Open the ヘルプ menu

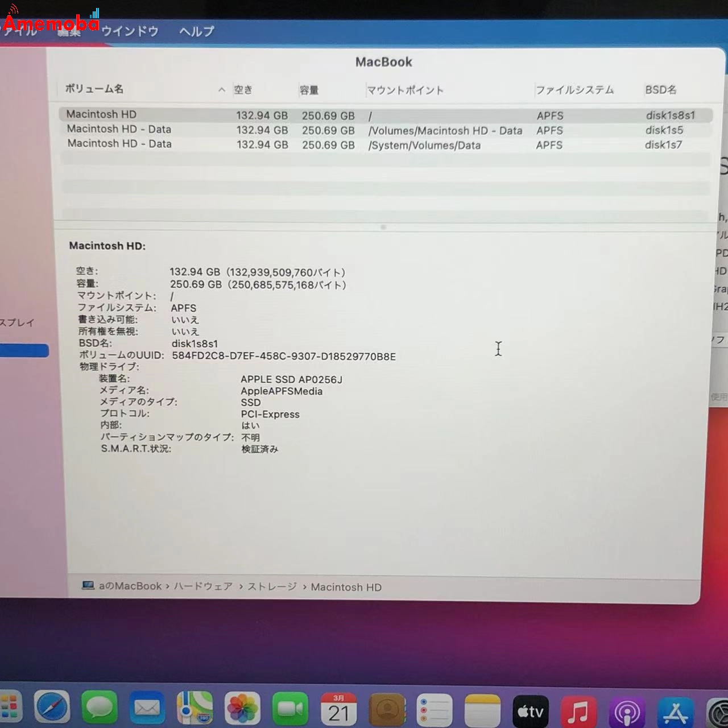click(x=196, y=32)
